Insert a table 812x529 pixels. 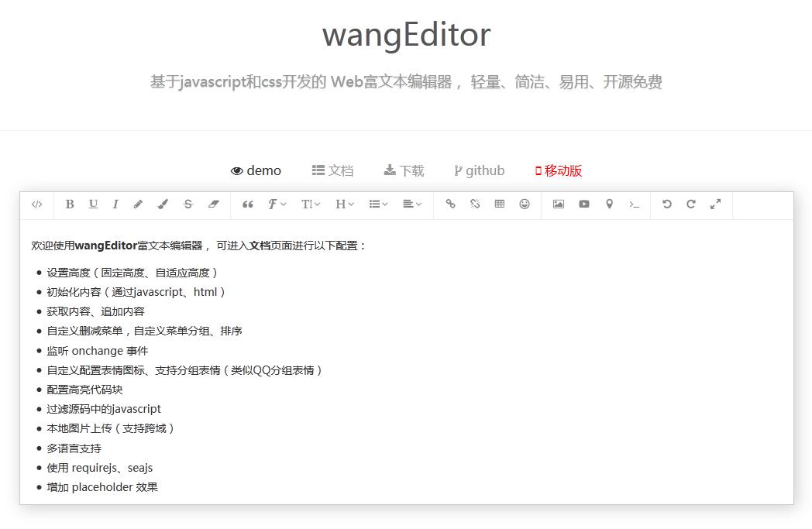(500, 204)
